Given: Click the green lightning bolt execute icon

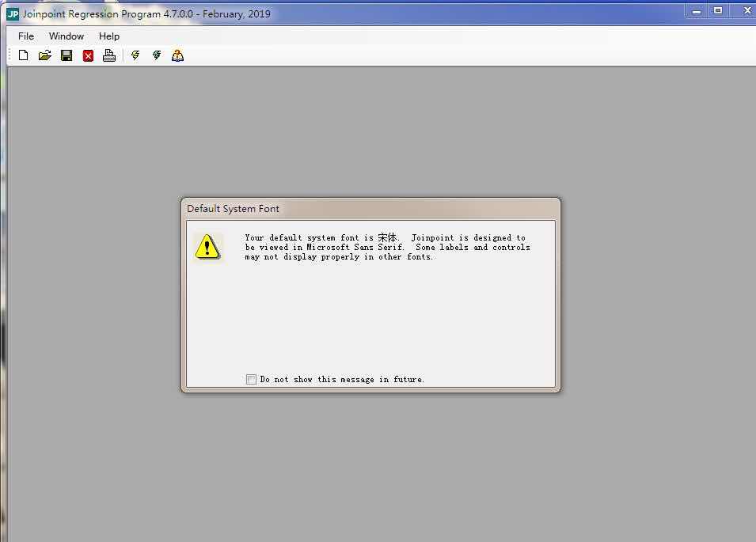Looking at the screenshot, I should (x=157, y=55).
